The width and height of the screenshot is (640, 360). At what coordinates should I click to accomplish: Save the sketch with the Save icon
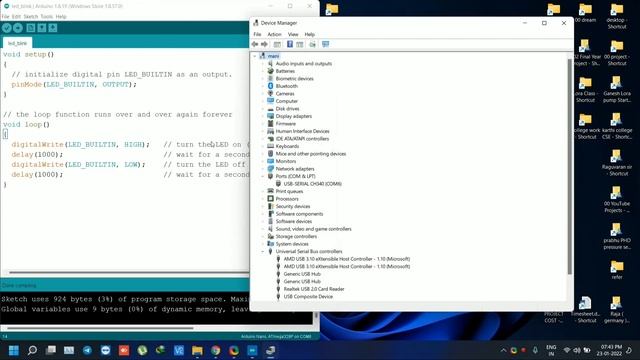point(53,28)
